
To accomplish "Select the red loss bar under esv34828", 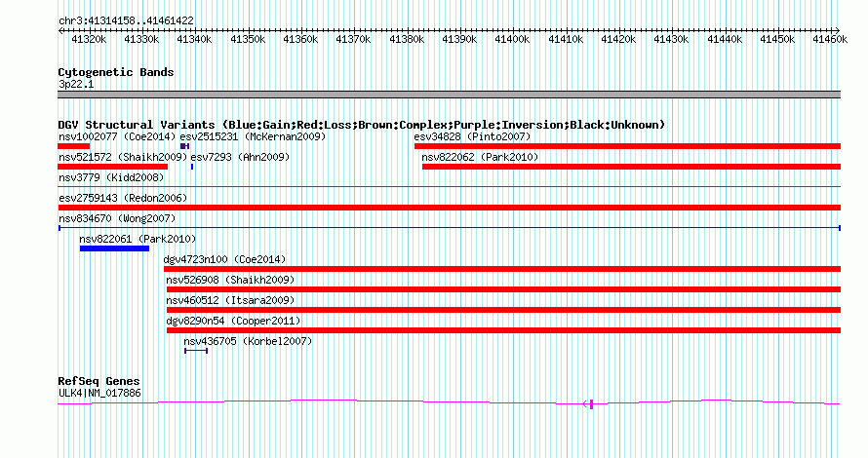I will (628, 146).
